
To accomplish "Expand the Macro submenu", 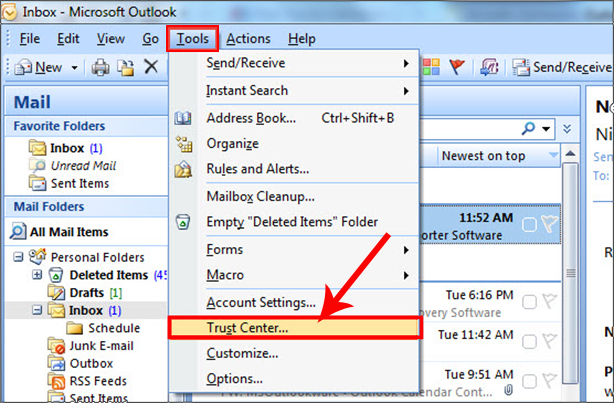I will (x=294, y=275).
